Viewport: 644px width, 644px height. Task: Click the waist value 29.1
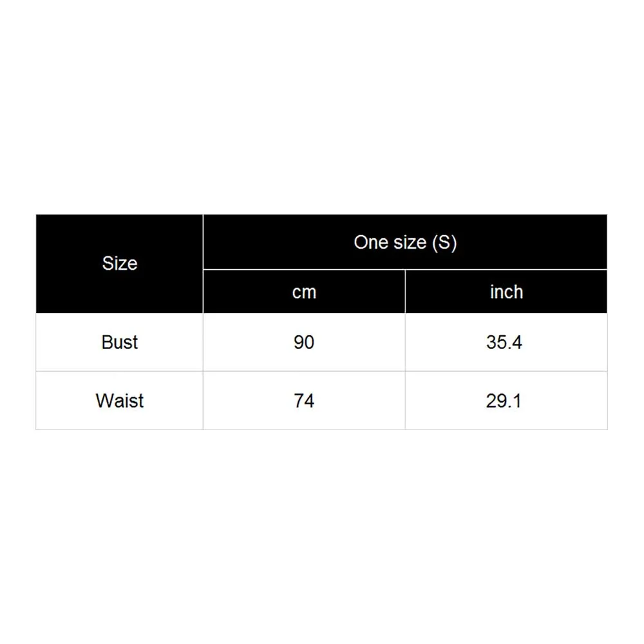click(504, 401)
